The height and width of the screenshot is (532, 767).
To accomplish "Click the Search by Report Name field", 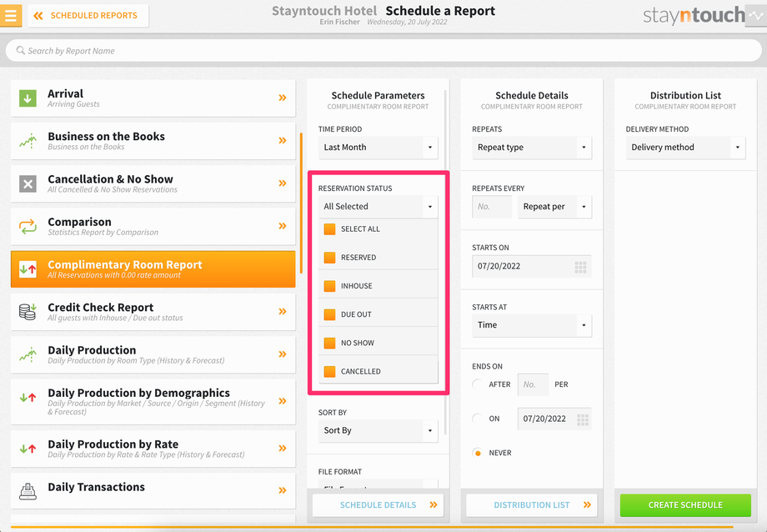I will (383, 50).
